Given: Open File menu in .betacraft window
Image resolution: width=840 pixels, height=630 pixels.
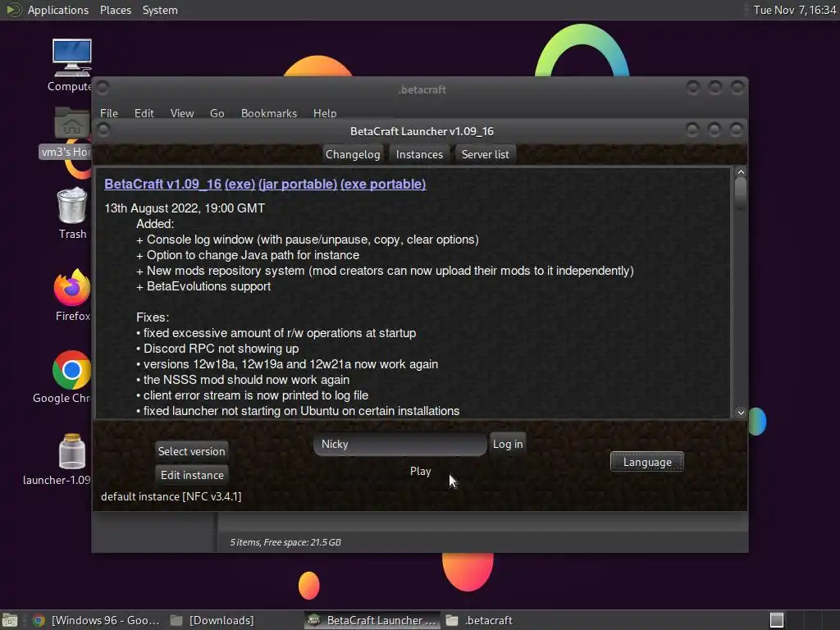Looking at the screenshot, I should [x=109, y=113].
